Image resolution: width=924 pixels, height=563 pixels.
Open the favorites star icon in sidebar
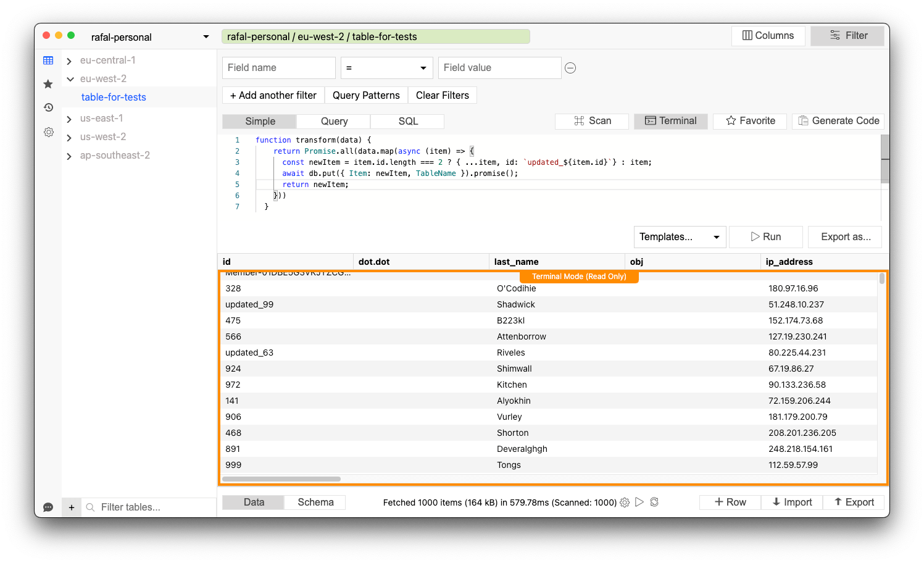(x=48, y=84)
